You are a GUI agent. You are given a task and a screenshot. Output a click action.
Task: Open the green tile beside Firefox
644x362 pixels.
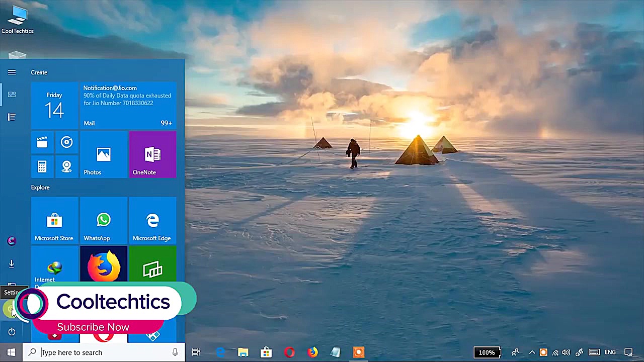pos(152,266)
